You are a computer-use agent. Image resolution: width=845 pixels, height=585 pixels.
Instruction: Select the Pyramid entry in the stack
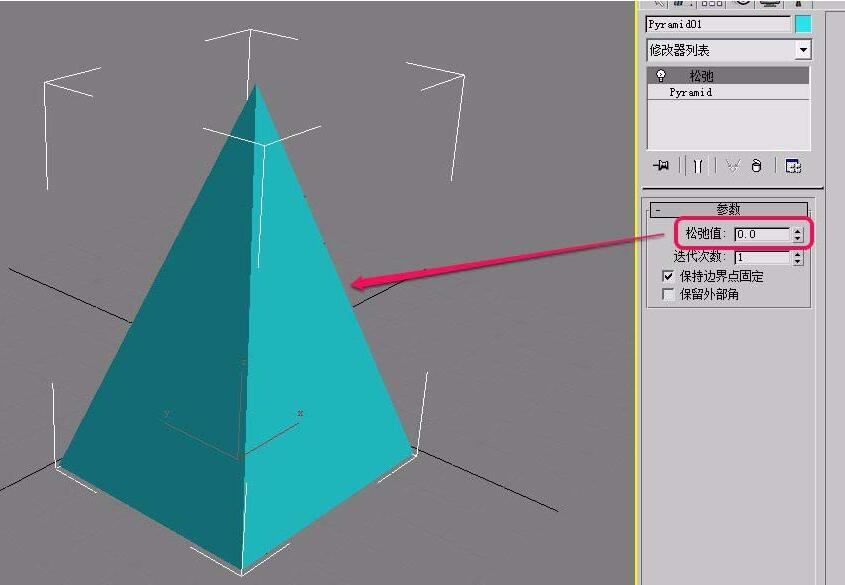[x=729, y=92]
